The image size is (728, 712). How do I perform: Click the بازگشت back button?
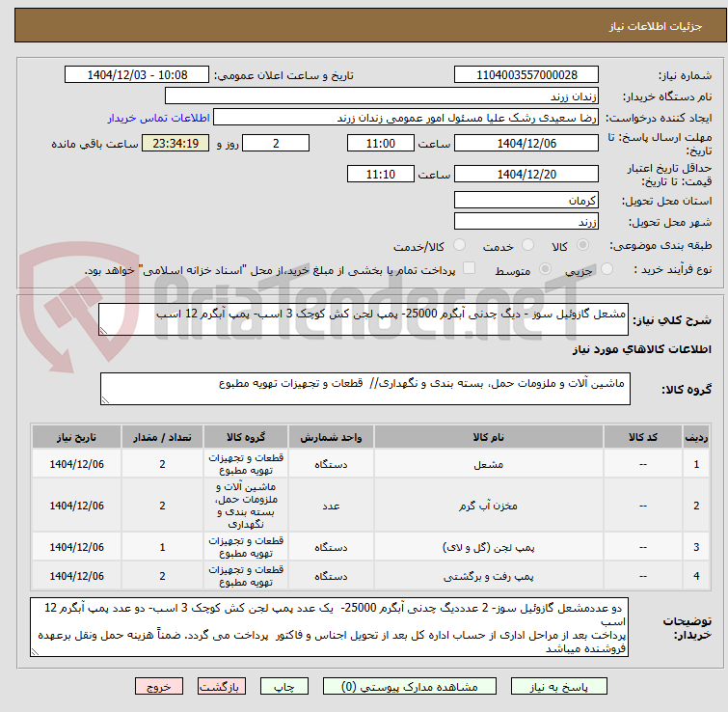(x=222, y=687)
